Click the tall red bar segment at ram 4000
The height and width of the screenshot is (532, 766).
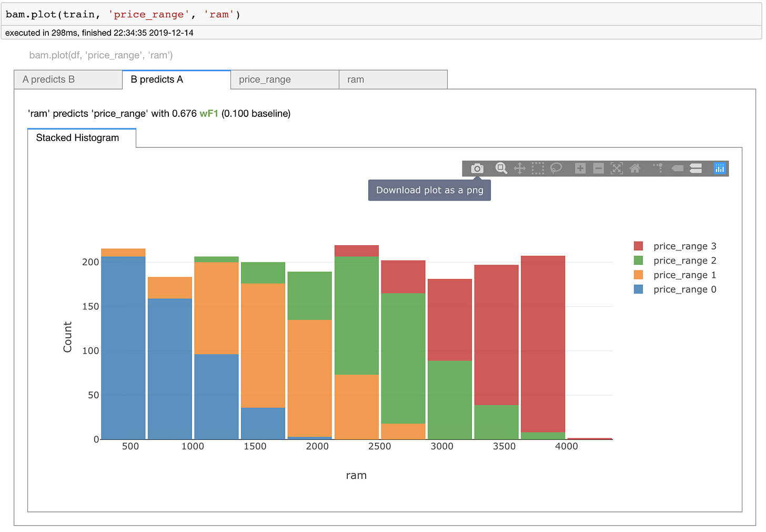tap(543, 344)
